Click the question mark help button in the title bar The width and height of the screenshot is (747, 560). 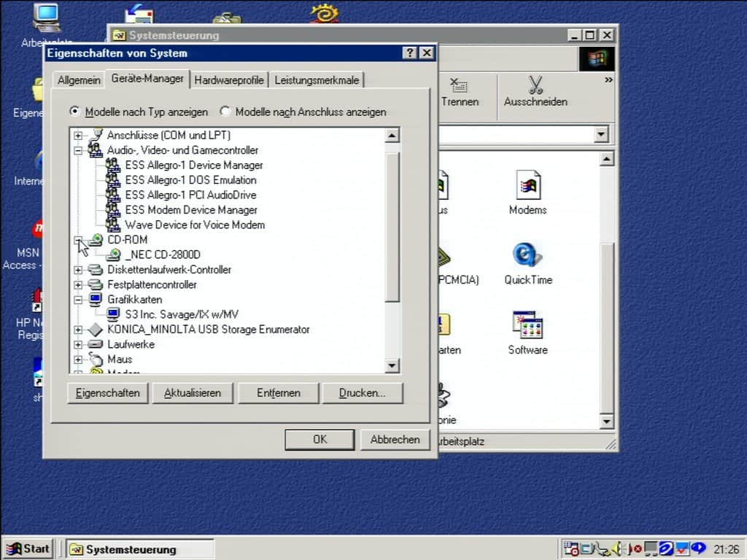pos(409,52)
